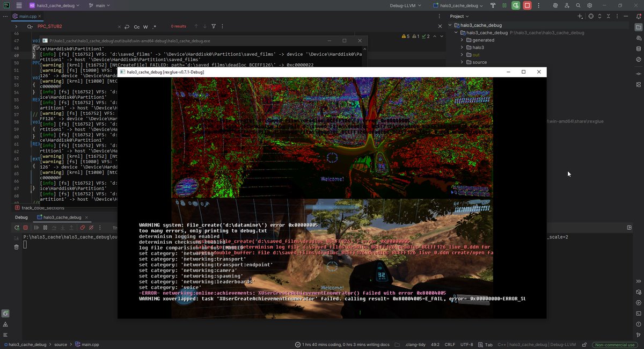Click the 'CRLF' line separator status entry
Viewport: 644px width, 349px height.
coord(449,345)
